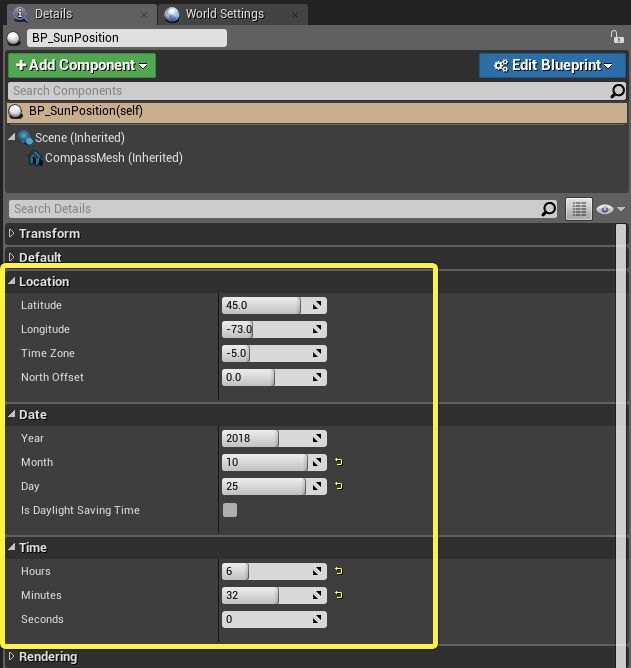Expand the Rendering section

[x=12, y=656]
